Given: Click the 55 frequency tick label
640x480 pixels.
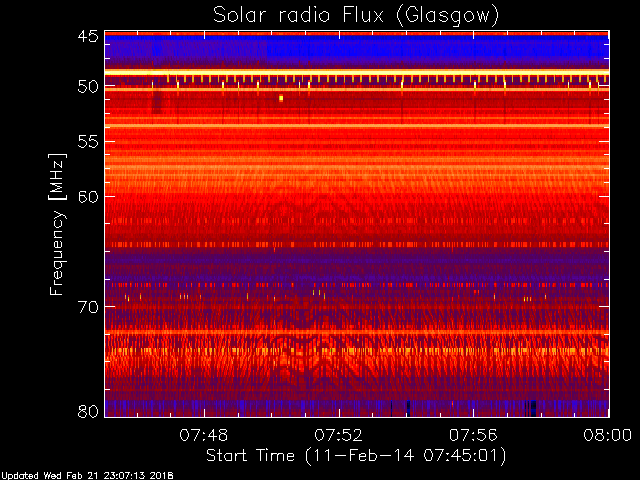Looking at the screenshot, I should tap(88, 142).
